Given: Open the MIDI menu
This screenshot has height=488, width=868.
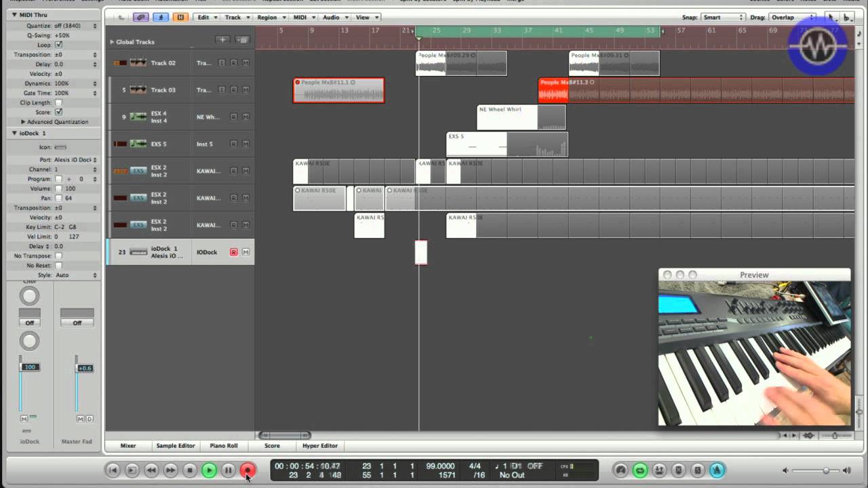Looking at the screenshot, I should pyautogui.click(x=303, y=17).
